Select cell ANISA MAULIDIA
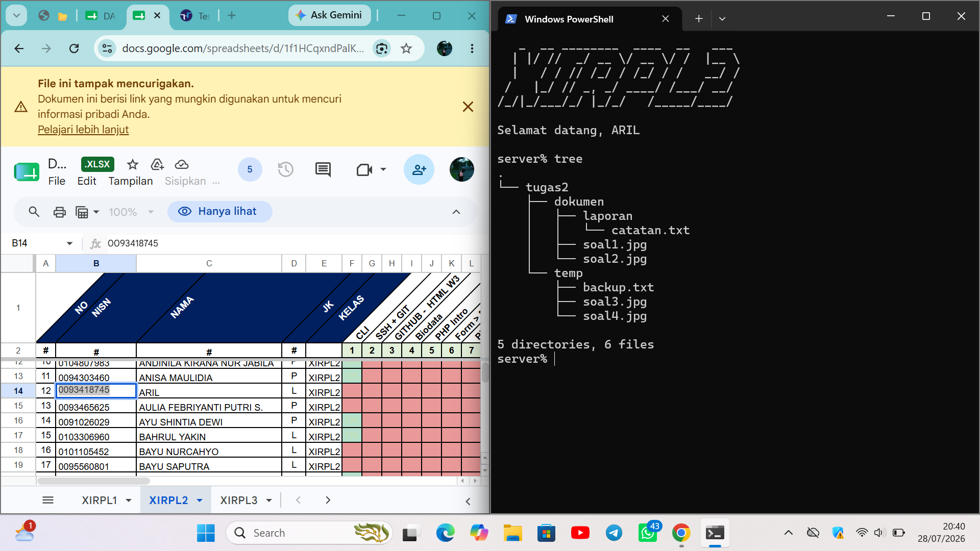This screenshot has width=980, height=551. click(x=209, y=377)
